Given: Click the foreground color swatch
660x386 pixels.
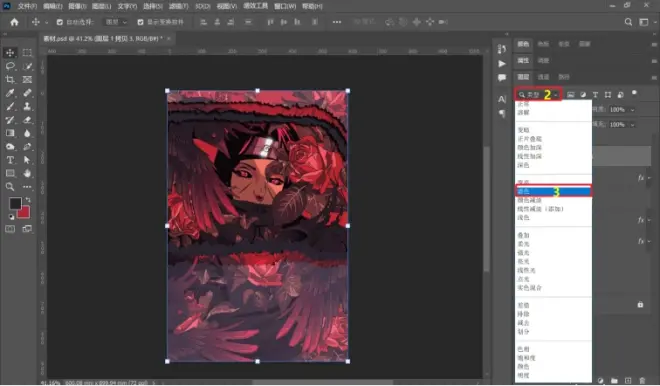Looking at the screenshot, I should coord(15,203).
